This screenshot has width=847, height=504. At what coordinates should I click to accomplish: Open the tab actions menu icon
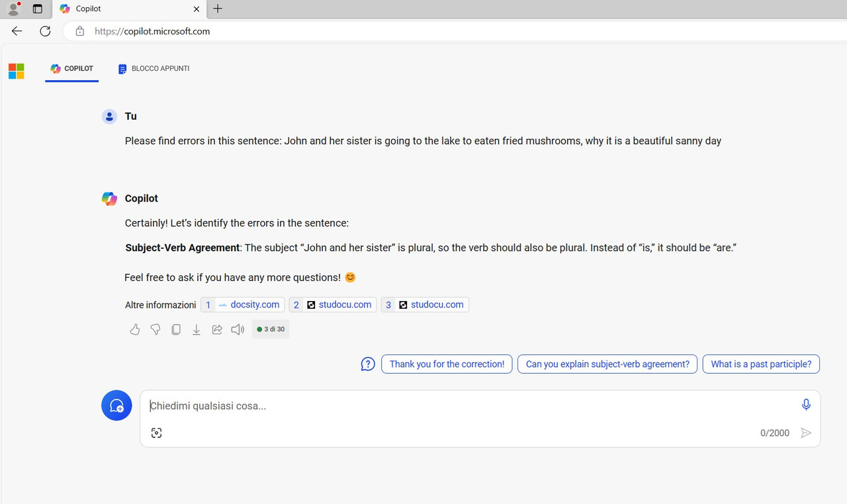click(38, 9)
